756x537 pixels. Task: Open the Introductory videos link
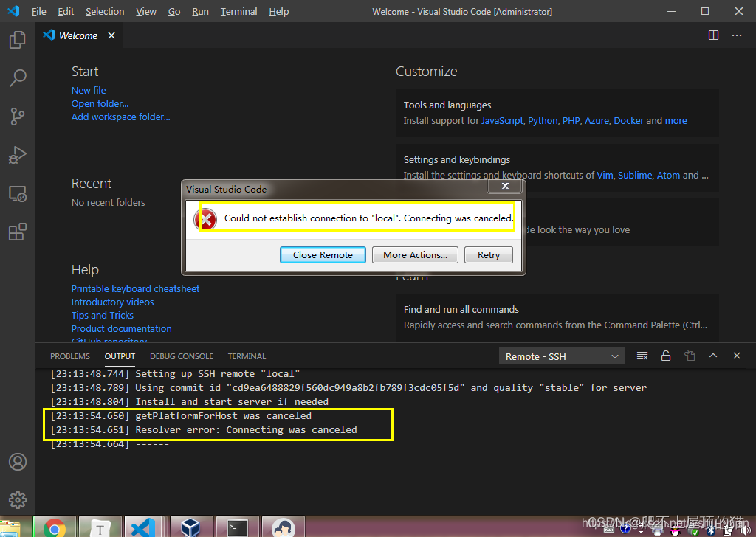coord(112,302)
